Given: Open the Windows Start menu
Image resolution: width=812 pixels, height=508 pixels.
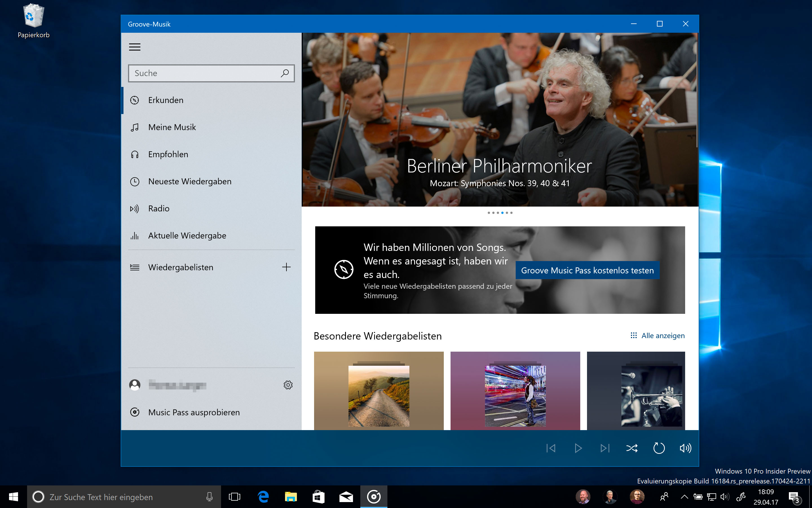Looking at the screenshot, I should point(14,497).
